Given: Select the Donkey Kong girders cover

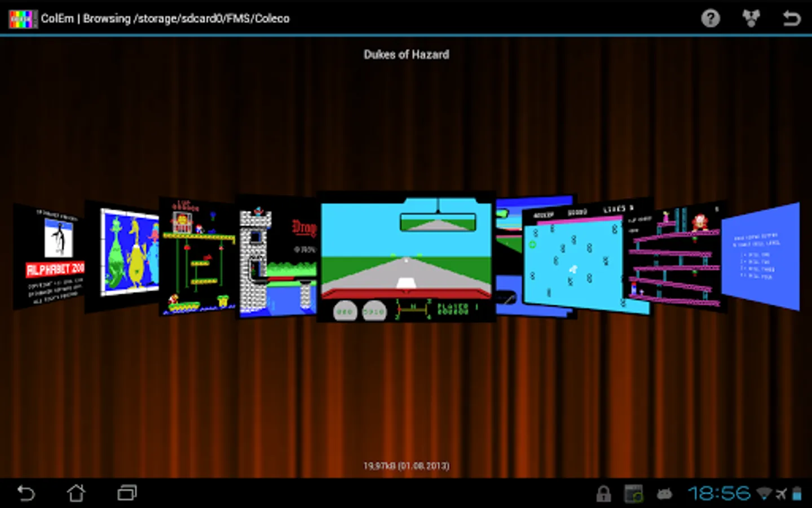Looking at the screenshot, I should click(x=674, y=257).
